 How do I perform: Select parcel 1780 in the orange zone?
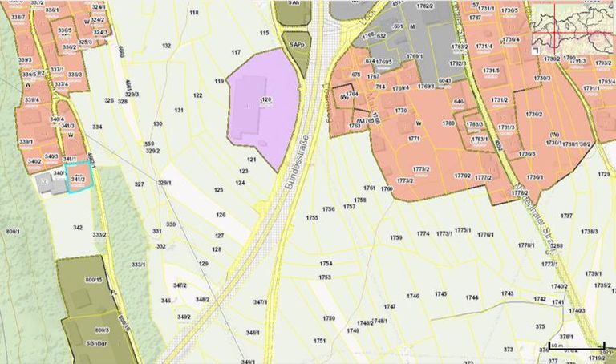click(x=448, y=123)
